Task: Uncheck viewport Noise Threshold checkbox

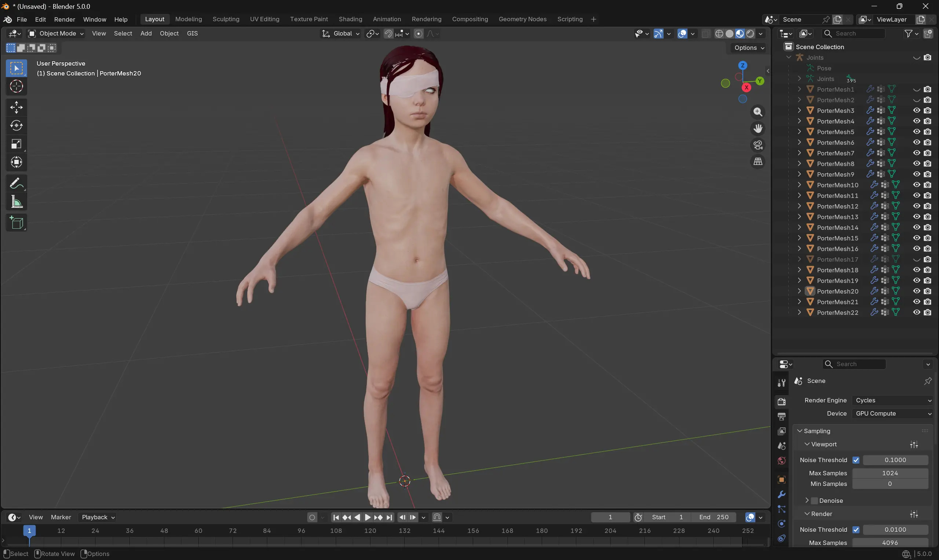Action: [x=856, y=460]
